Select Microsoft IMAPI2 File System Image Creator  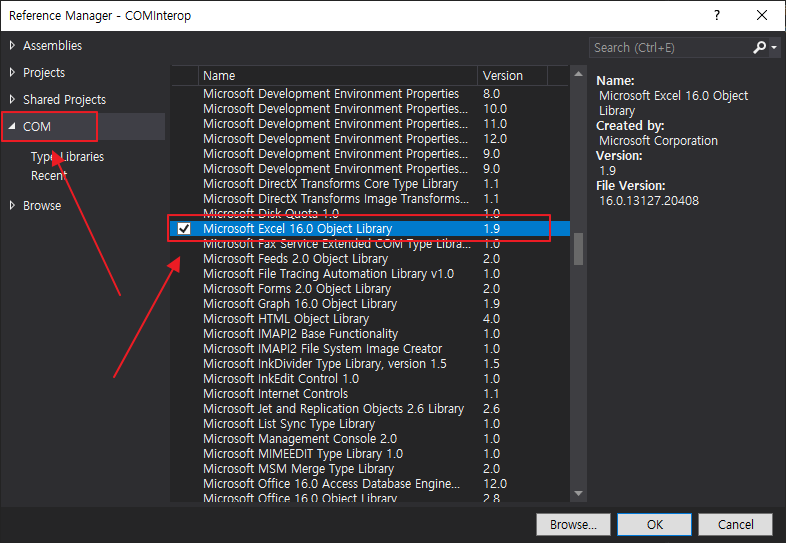369,349
